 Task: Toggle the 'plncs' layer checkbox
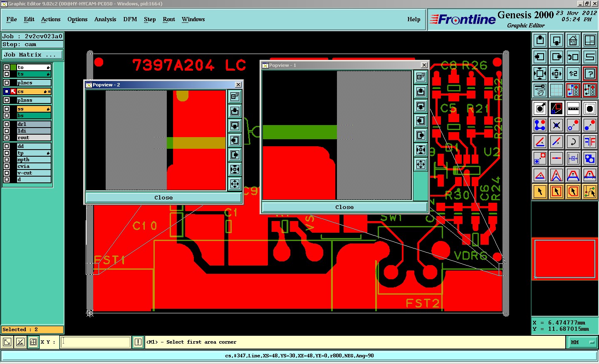tap(7, 83)
